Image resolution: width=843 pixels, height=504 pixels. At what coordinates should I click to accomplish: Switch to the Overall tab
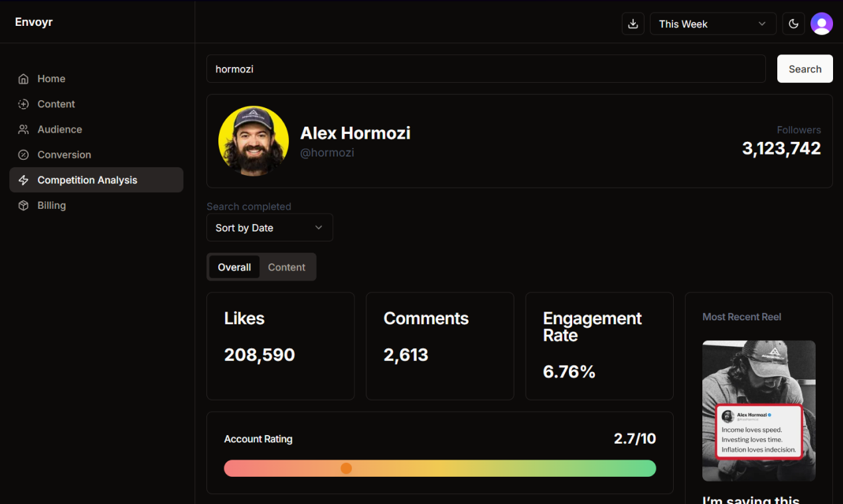click(234, 267)
